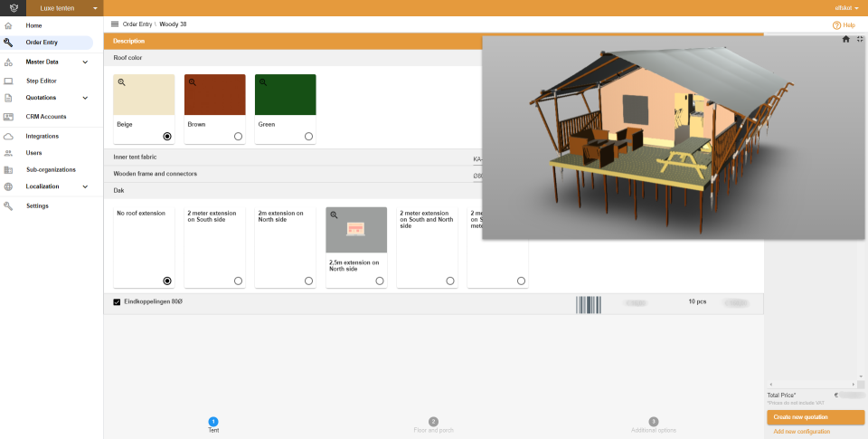The image size is (868, 439).
Task: Zoom the 2,5m extension image magnifier
Action: pos(334,215)
